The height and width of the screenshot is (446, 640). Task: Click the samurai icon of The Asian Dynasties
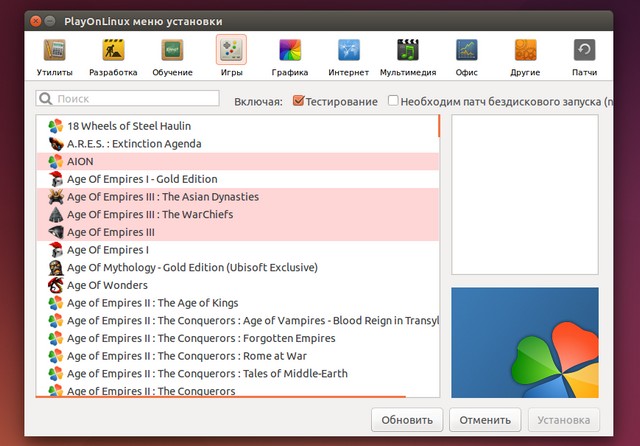[x=56, y=197]
